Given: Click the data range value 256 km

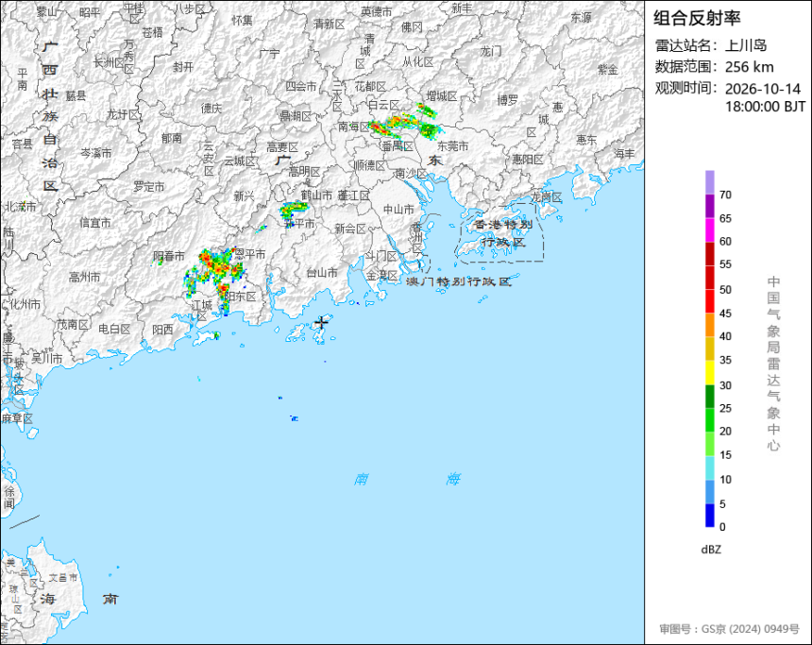Looking at the screenshot, I should tap(750, 67).
